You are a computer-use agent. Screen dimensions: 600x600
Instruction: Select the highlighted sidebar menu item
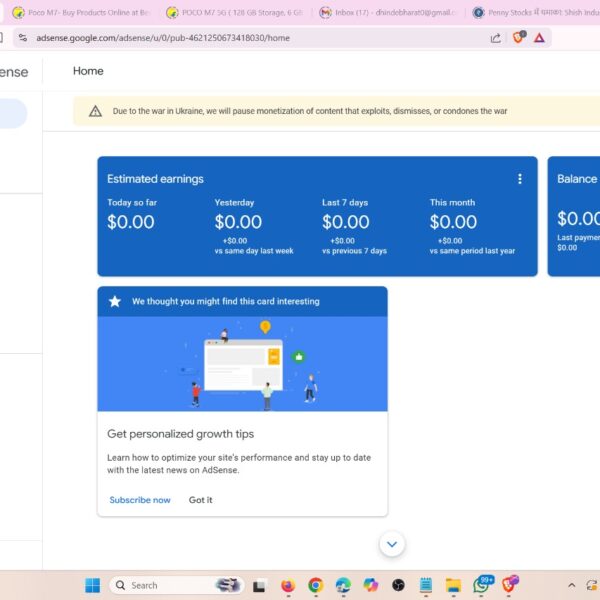pyautogui.click(x=12, y=114)
